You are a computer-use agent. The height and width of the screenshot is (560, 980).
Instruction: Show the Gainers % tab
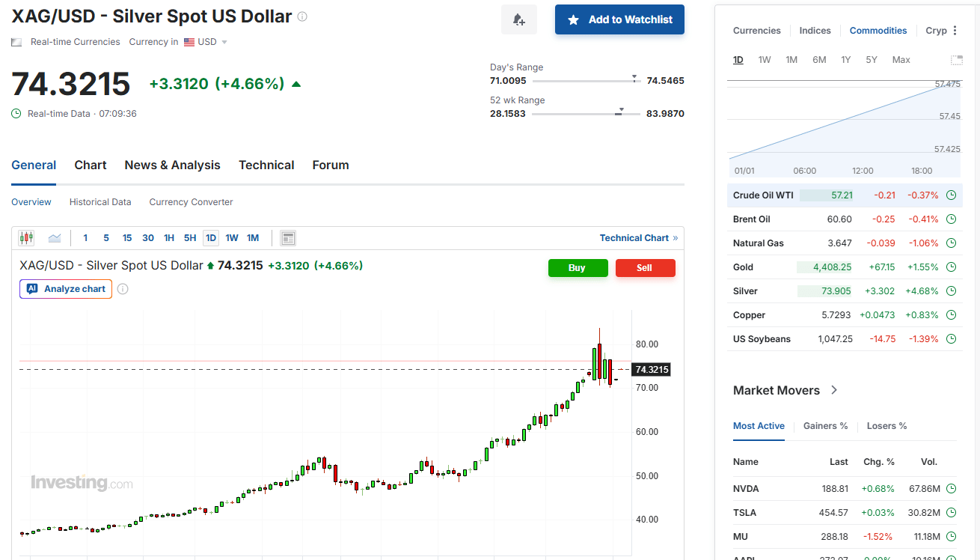pos(826,426)
